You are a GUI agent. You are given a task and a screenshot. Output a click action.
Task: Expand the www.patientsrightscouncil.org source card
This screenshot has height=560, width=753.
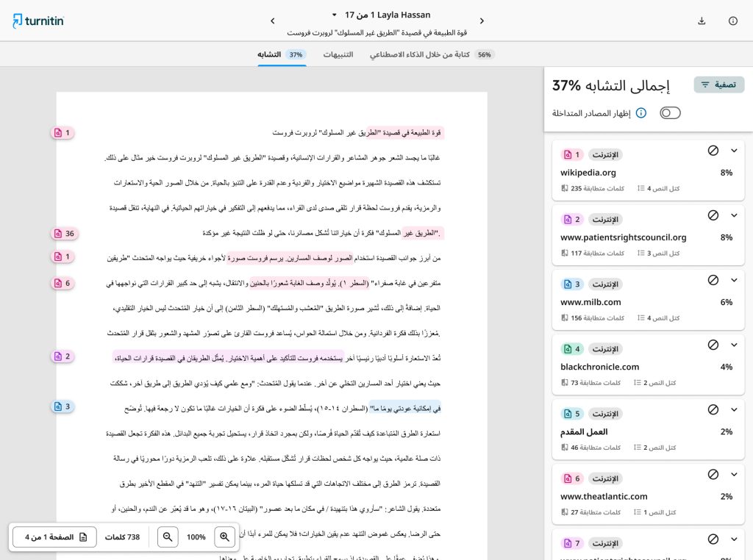tap(734, 215)
